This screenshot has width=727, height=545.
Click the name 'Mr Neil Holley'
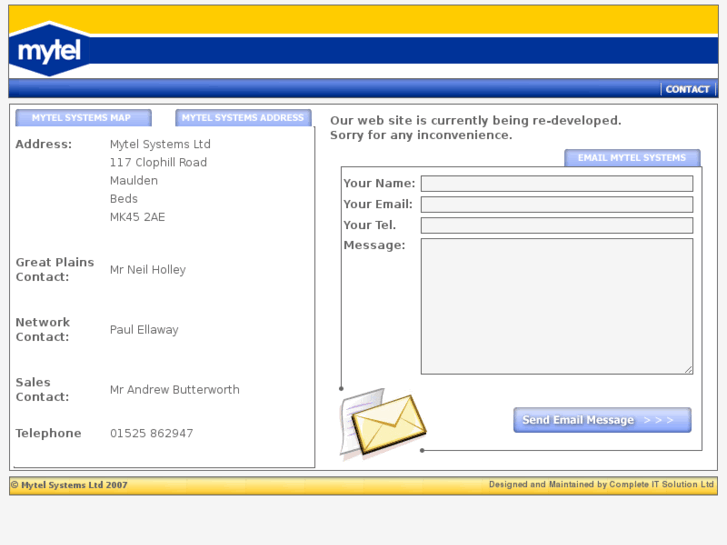147,269
